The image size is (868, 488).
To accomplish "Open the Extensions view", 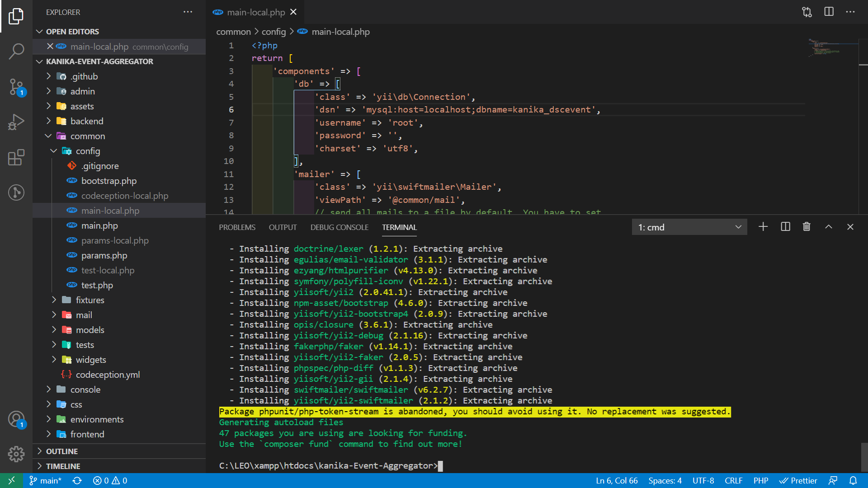I will (16, 157).
